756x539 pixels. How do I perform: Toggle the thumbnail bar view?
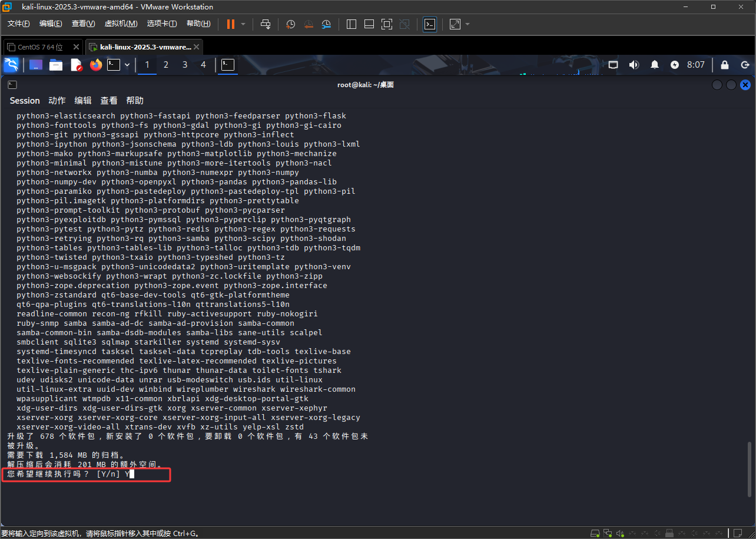point(369,24)
